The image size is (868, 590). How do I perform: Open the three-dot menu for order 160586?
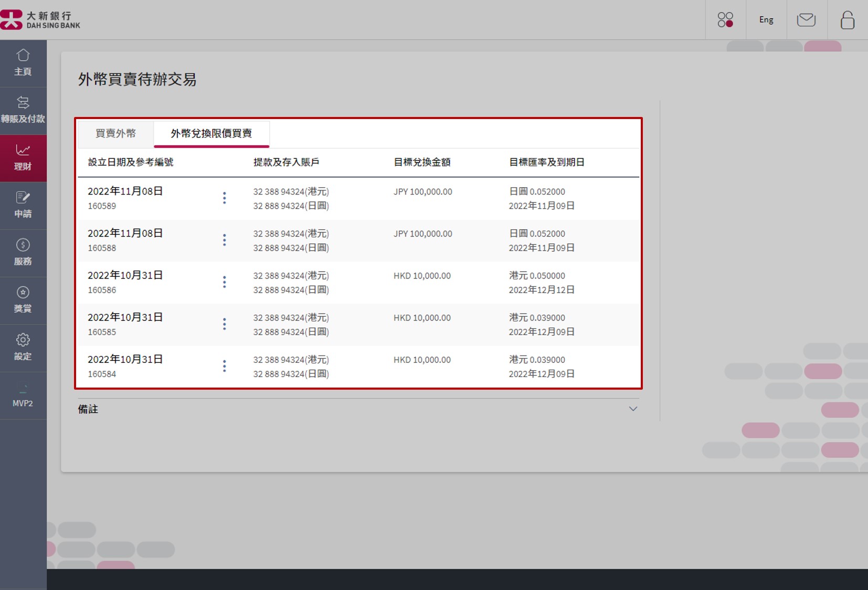pos(224,282)
